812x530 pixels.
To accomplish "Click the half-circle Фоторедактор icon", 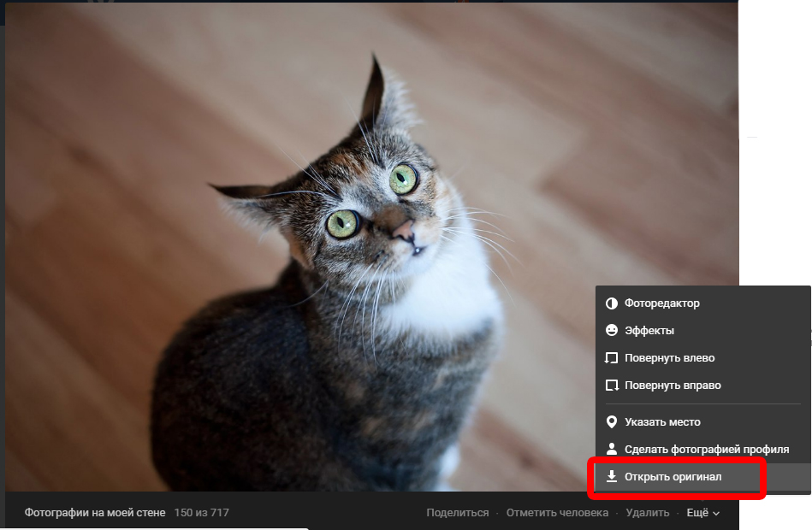I will [x=612, y=303].
